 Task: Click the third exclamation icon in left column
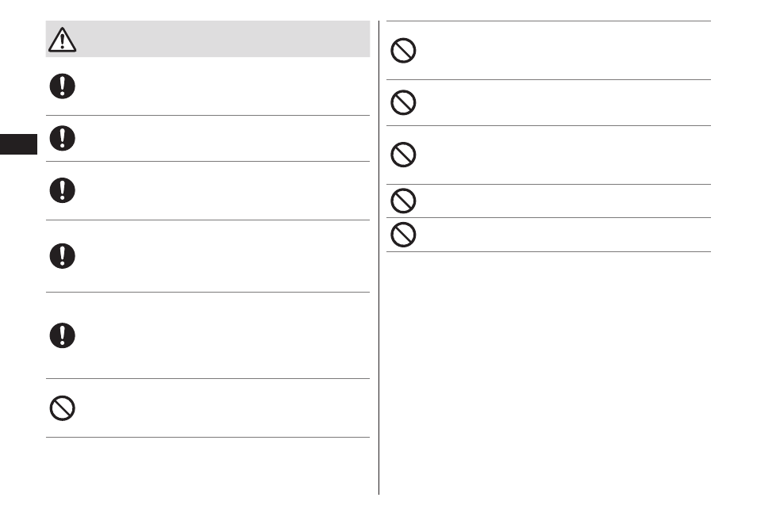pyautogui.click(x=62, y=190)
